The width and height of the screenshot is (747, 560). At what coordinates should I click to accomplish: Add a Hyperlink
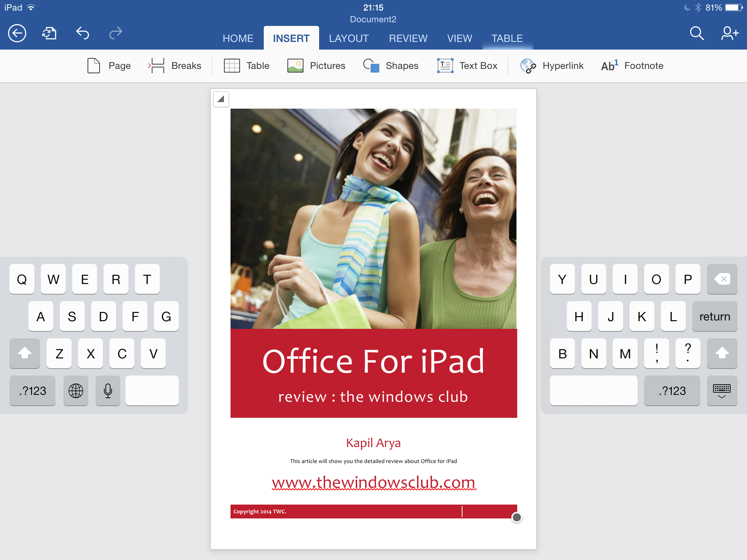[552, 66]
